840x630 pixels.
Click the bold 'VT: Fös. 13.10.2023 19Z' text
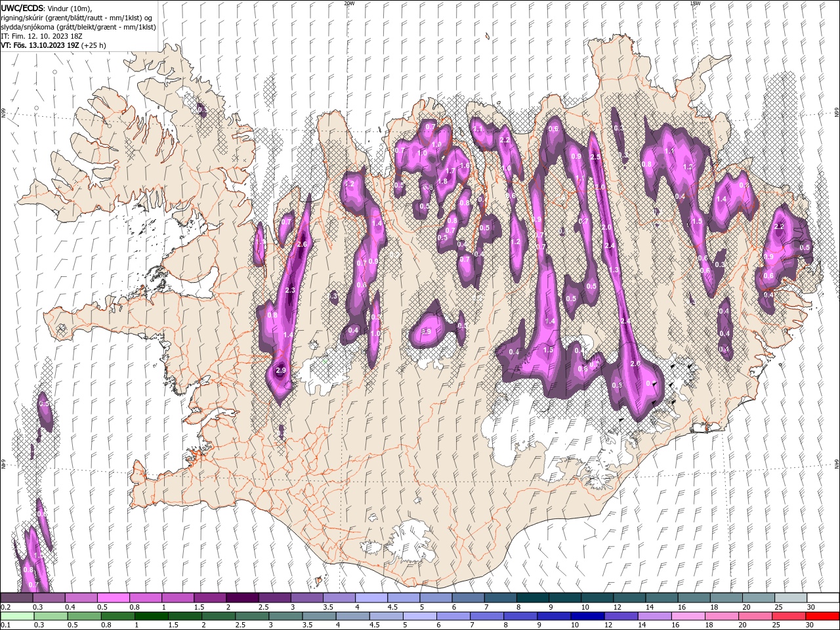coord(41,45)
